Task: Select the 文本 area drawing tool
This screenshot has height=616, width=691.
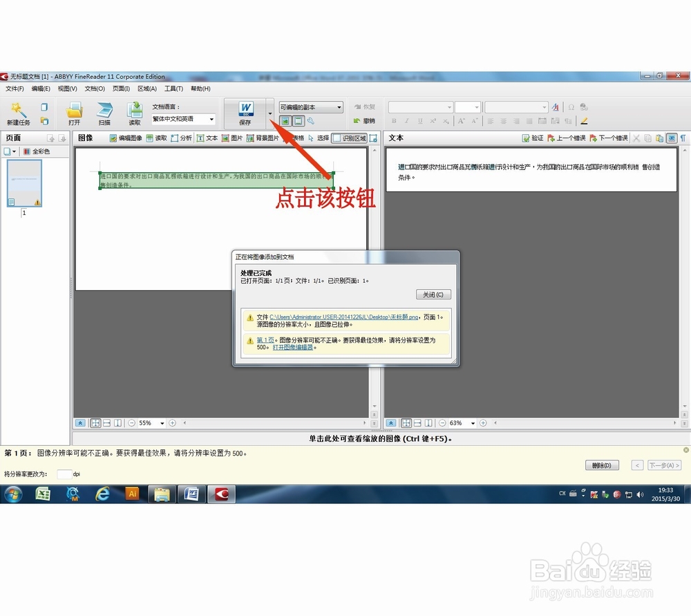Action: [x=207, y=138]
